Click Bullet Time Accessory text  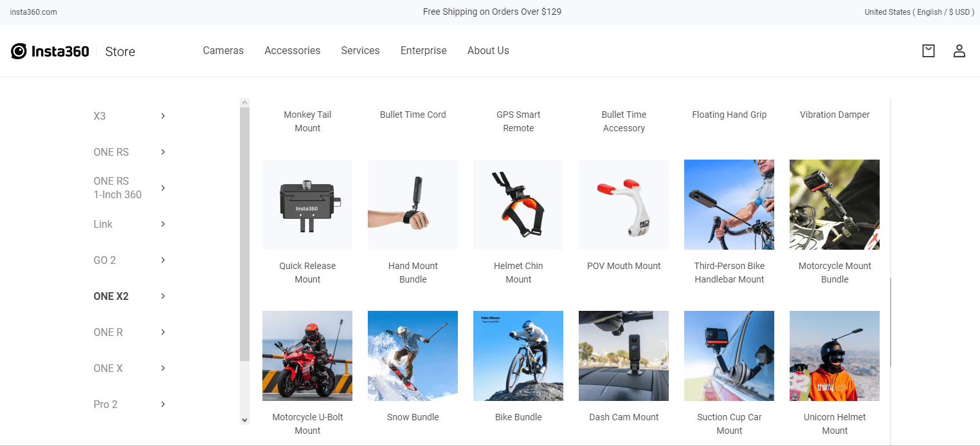624,122
